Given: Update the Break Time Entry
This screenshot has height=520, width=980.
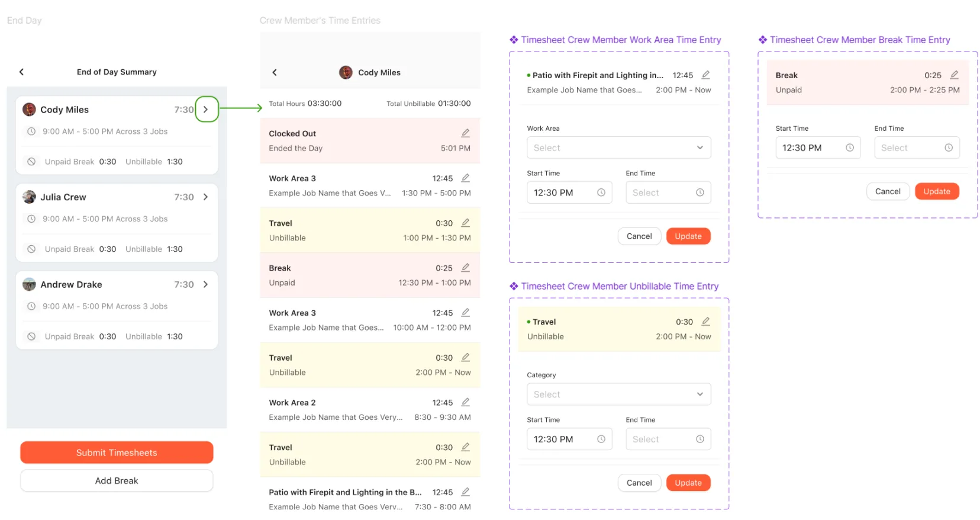Looking at the screenshot, I should tap(937, 191).
